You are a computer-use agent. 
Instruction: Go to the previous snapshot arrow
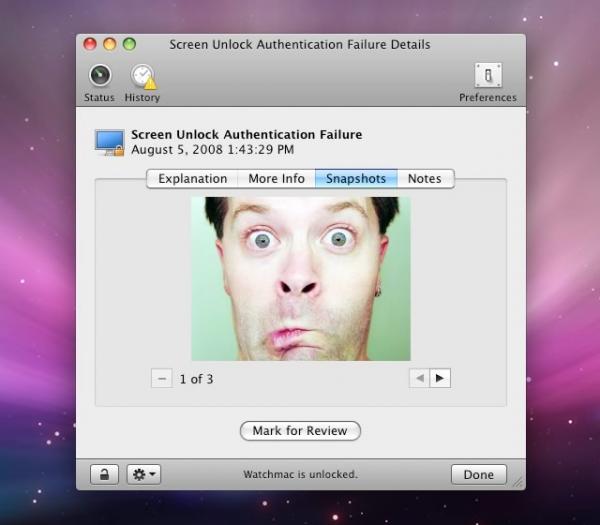(x=419, y=378)
